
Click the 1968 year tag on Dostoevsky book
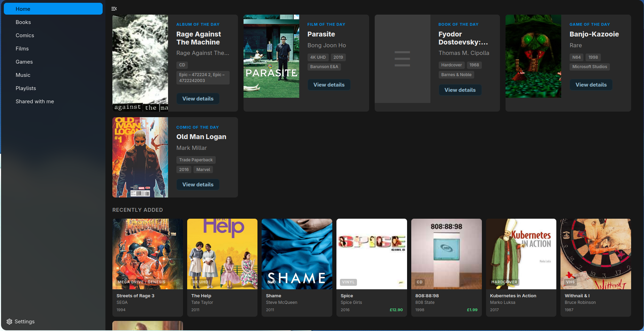pos(474,65)
